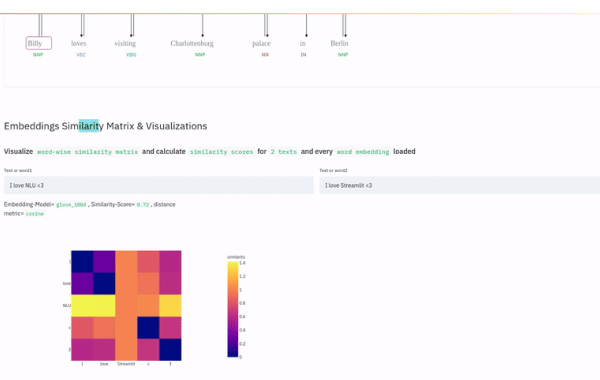Select the 'Berlin' token
The height and width of the screenshot is (380, 600).
(339, 43)
